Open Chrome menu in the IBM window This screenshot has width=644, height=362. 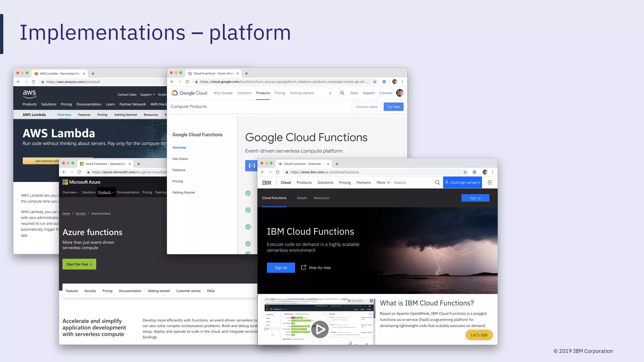(492, 172)
